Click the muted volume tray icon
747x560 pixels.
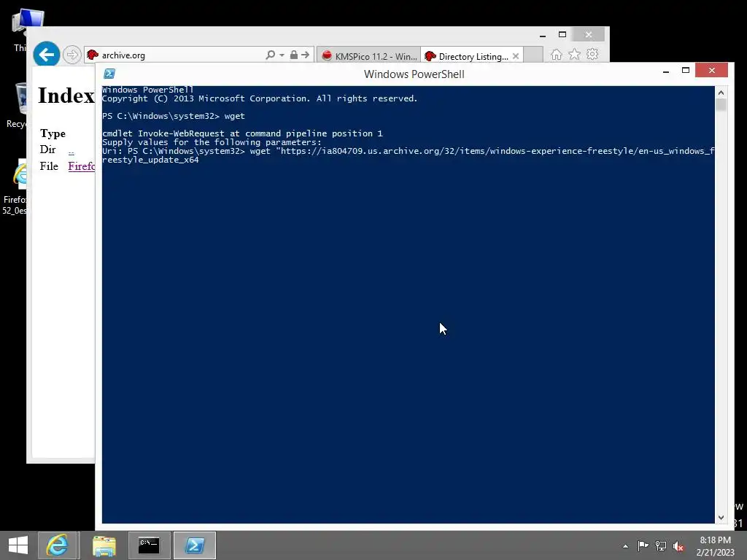[x=678, y=546]
